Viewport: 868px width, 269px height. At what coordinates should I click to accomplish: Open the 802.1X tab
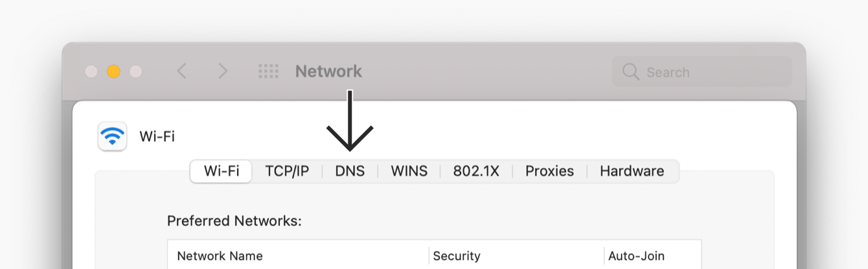click(x=476, y=171)
